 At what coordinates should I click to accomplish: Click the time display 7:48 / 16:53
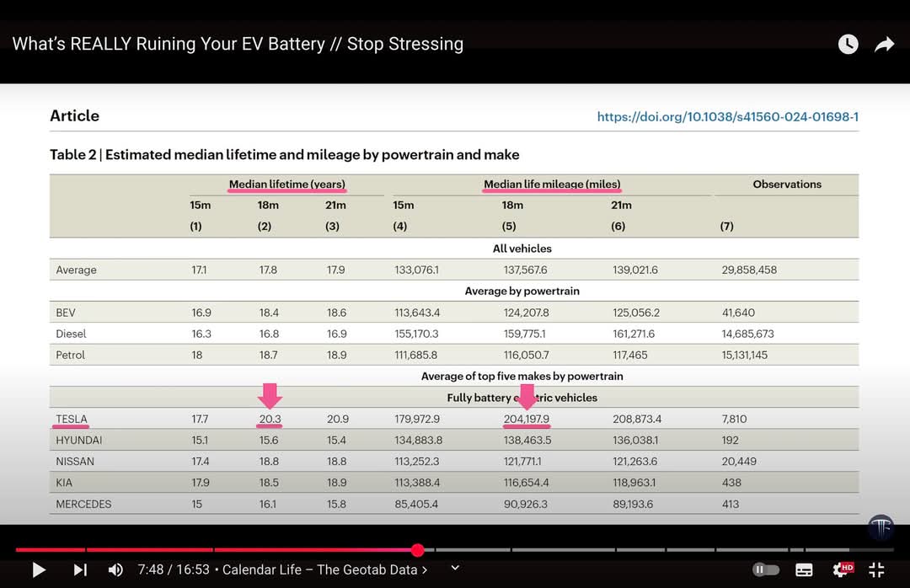[174, 569]
